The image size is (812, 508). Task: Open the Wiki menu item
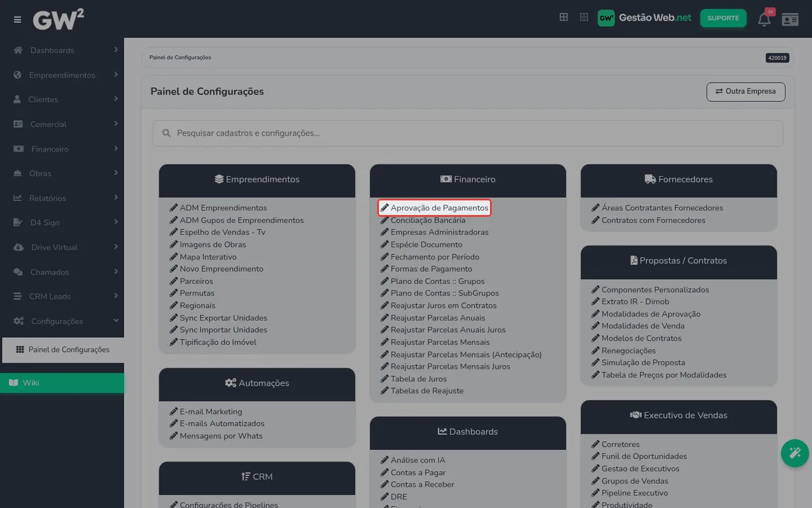click(x=62, y=383)
